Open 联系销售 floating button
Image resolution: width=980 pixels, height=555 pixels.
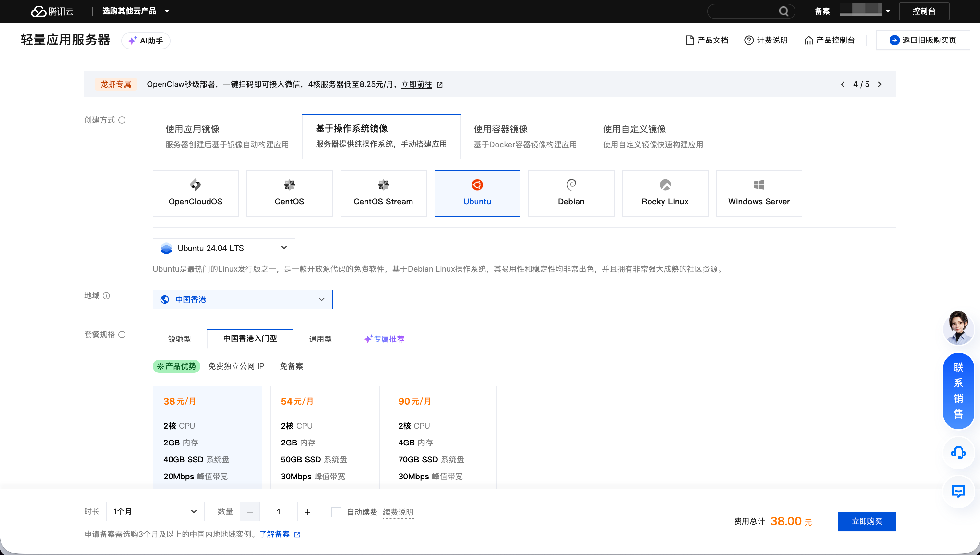958,391
